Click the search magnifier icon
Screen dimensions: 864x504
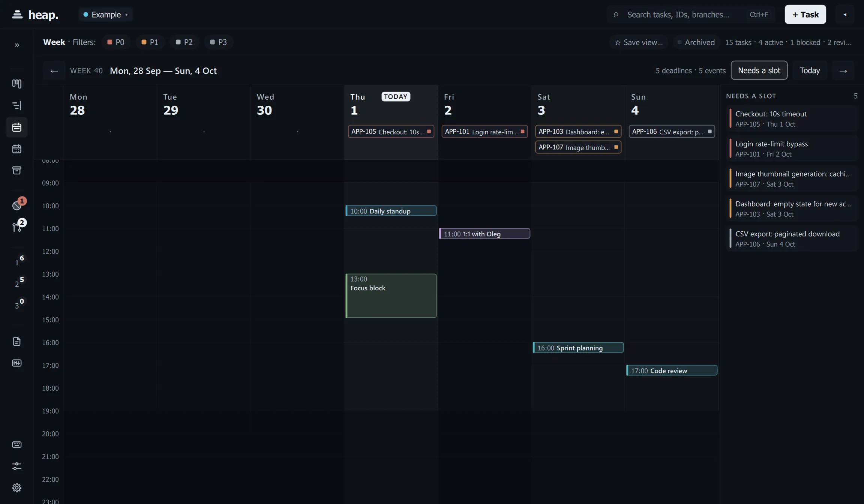[x=616, y=15]
